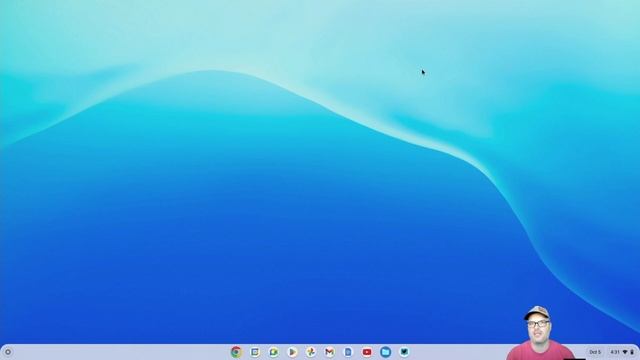
Task: Launch YouTube from the shelf
Action: [x=367, y=352]
